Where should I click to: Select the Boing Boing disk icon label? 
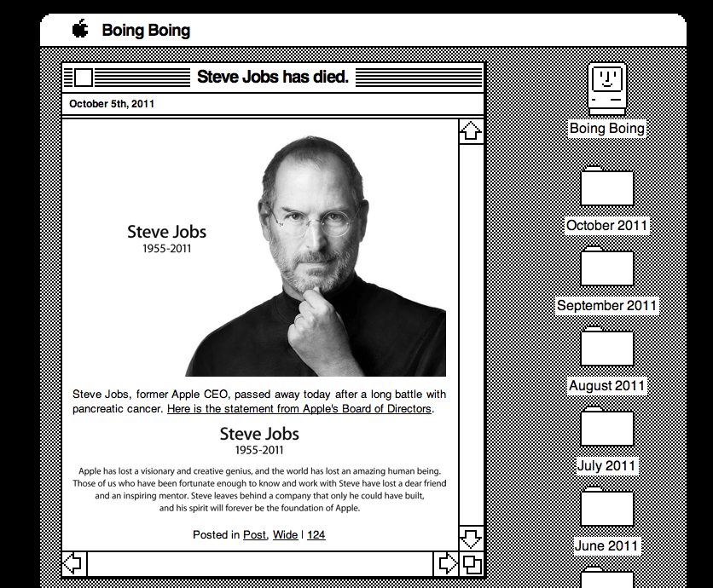coord(607,127)
